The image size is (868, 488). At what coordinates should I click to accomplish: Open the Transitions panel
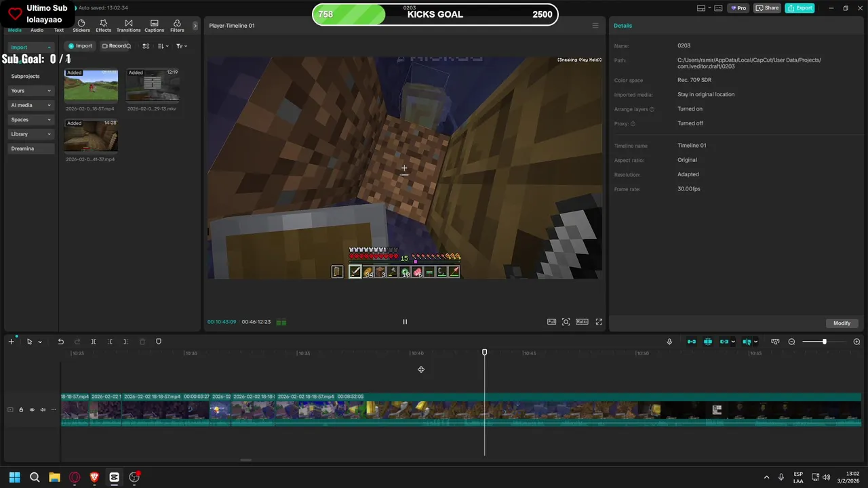pos(128,26)
